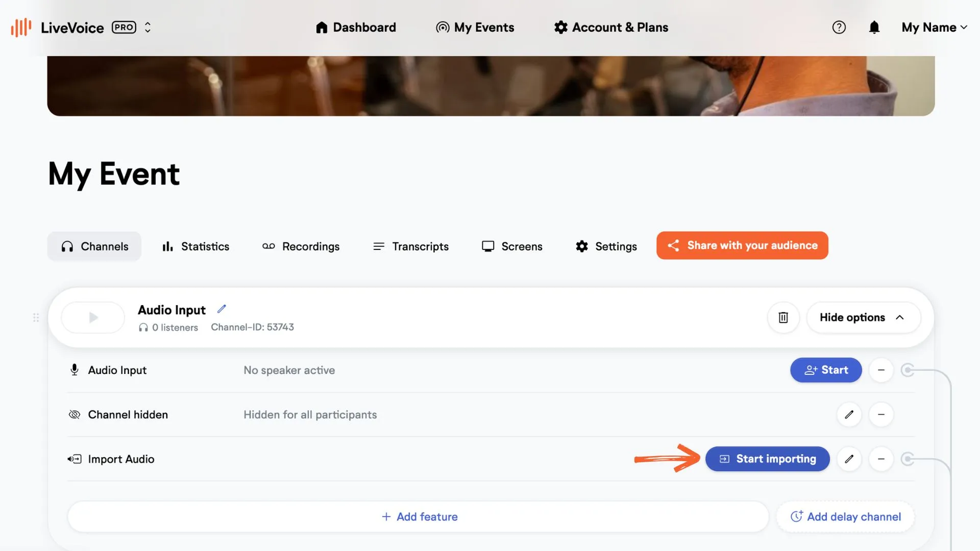Delete the Audio Input channel with trash icon
Viewport: 980px width, 551px height.
pos(783,317)
